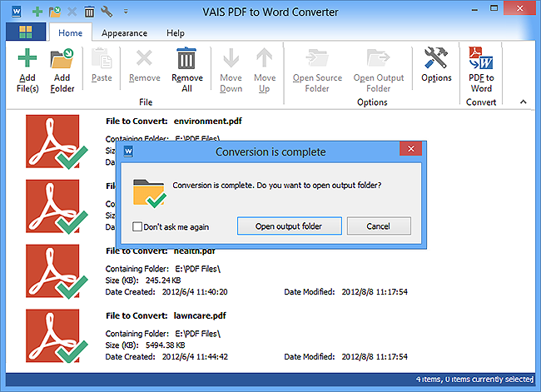Click the quick access green plus icon
The height and width of the screenshot is (392, 541).
coord(37,12)
